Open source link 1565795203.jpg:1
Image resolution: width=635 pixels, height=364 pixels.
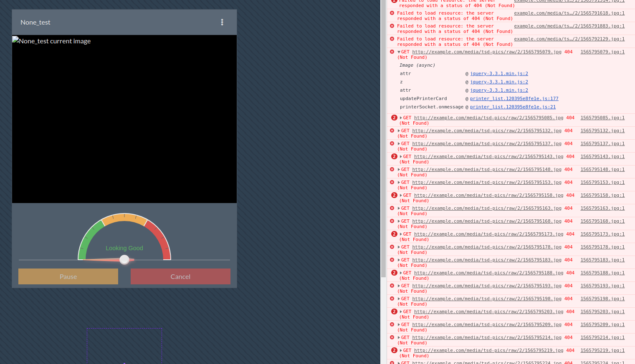tap(602, 311)
